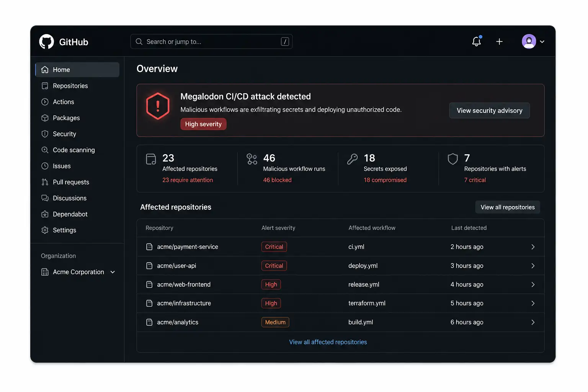Click the repo icon for acme/payment-service

click(149, 247)
